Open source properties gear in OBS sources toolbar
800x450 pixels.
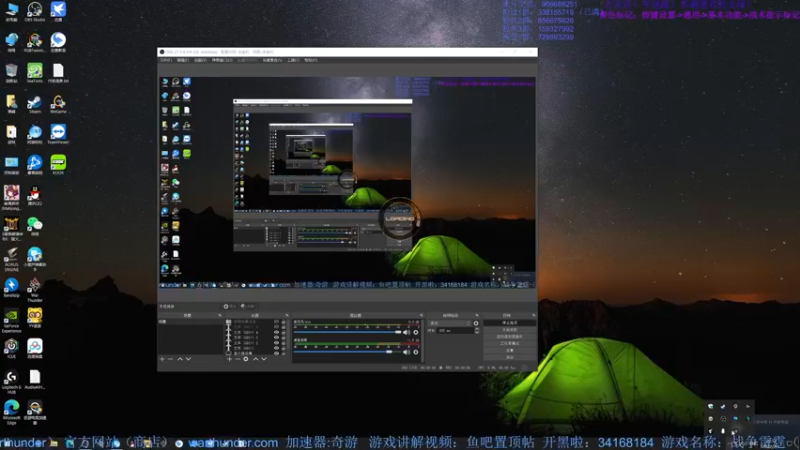(246, 359)
